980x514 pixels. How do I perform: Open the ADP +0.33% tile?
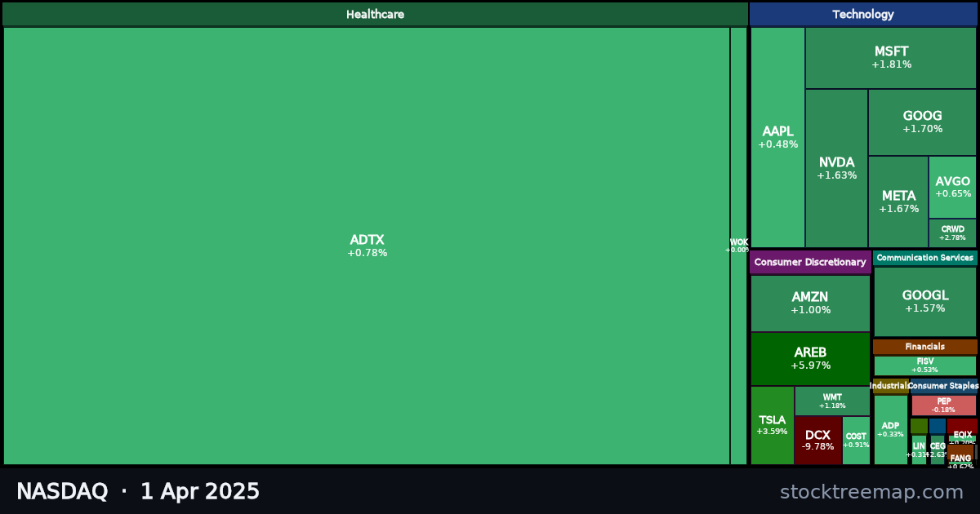(890, 430)
